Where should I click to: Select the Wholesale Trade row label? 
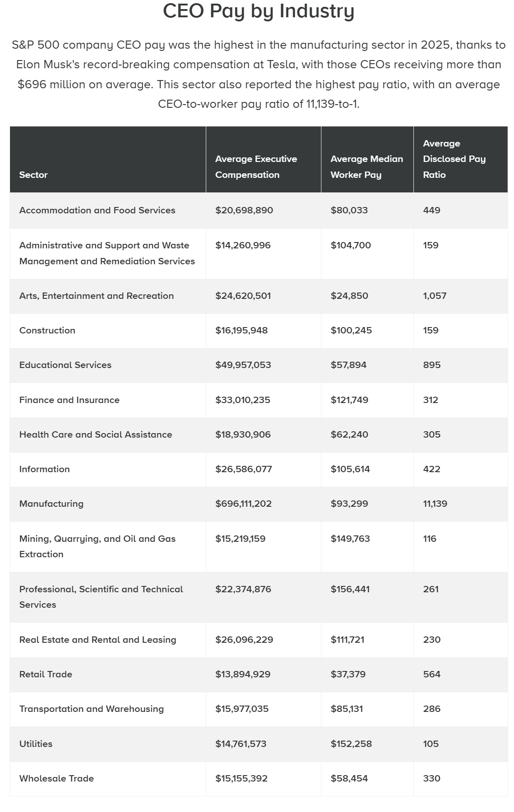[56, 779]
